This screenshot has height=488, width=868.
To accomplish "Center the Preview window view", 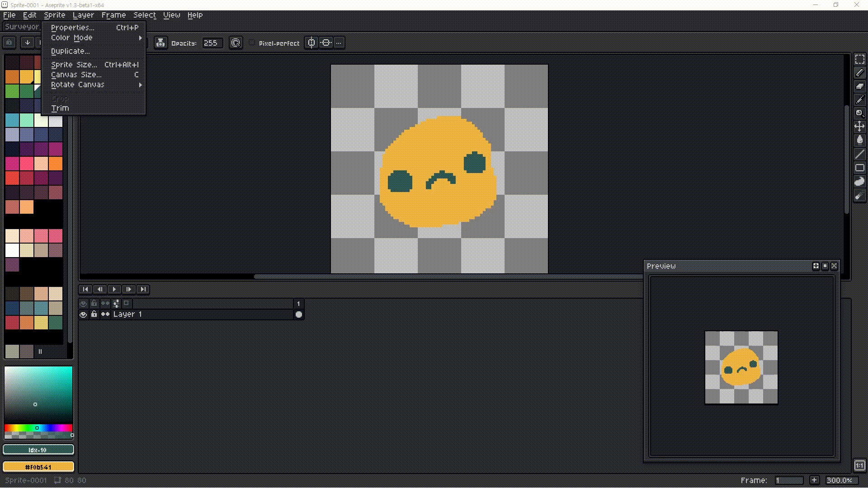I will point(816,266).
